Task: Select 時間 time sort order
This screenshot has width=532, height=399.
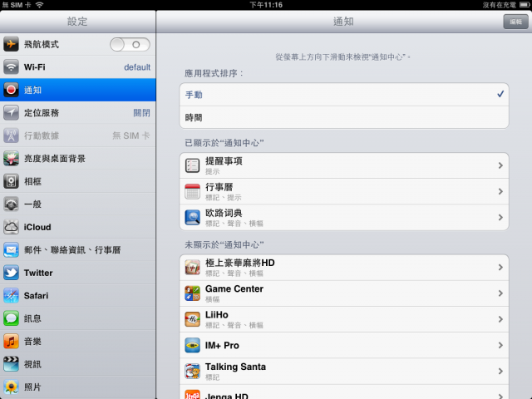Action: point(344,117)
